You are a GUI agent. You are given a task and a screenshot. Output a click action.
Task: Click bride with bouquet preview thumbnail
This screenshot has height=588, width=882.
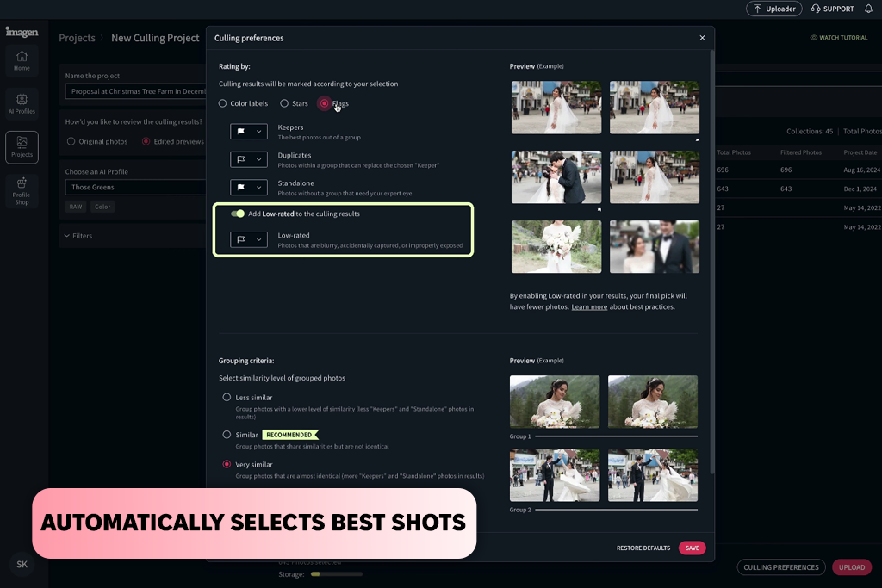(556, 247)
